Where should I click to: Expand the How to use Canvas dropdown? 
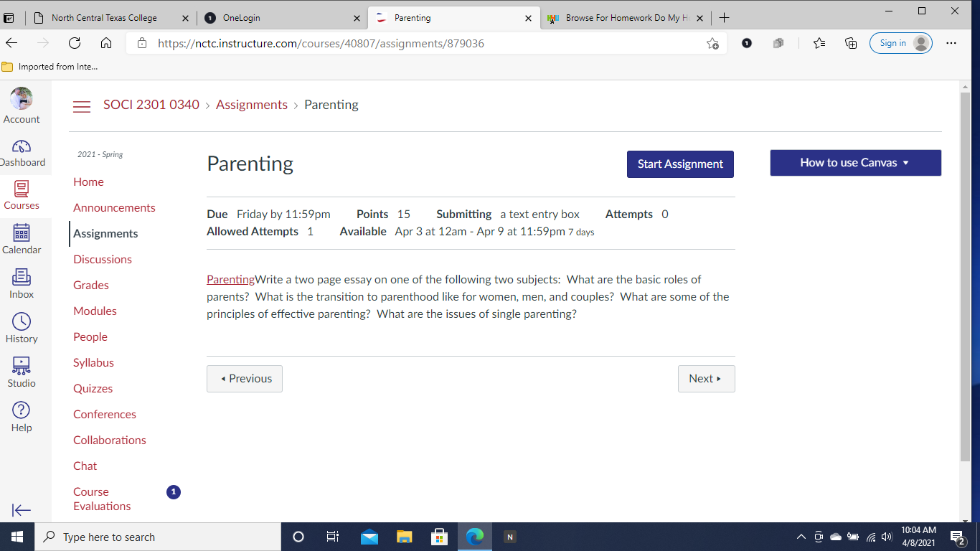(855, 163)
